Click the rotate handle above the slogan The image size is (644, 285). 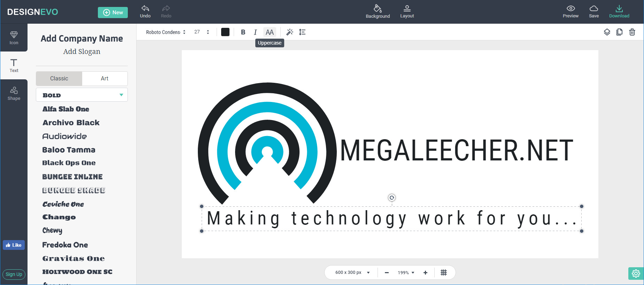[x=392, y=198]
